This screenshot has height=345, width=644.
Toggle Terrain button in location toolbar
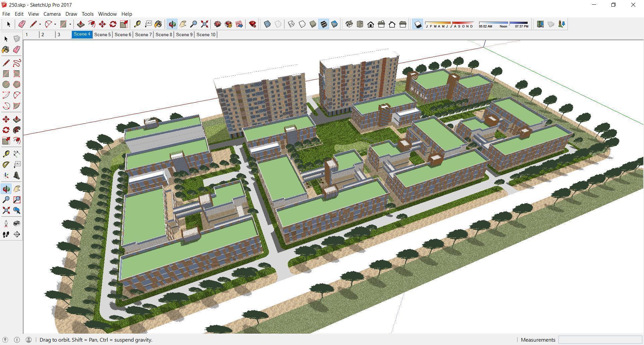(551, 24)
